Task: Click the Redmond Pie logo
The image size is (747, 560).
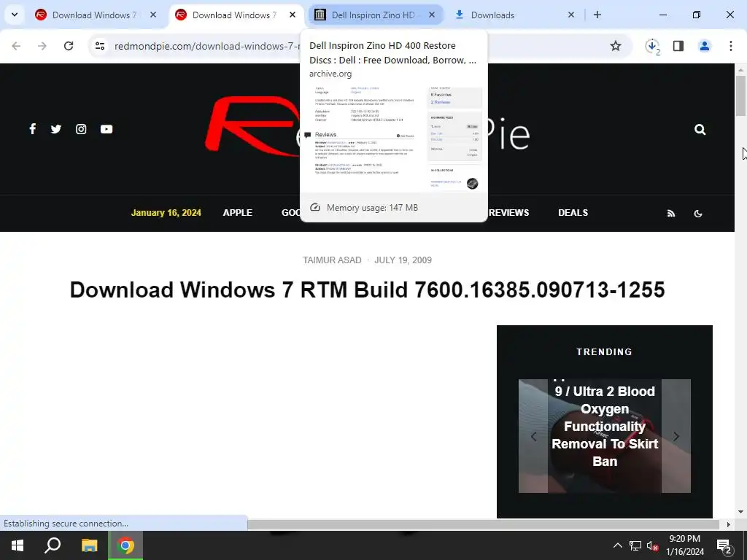Action: point(367,128)
